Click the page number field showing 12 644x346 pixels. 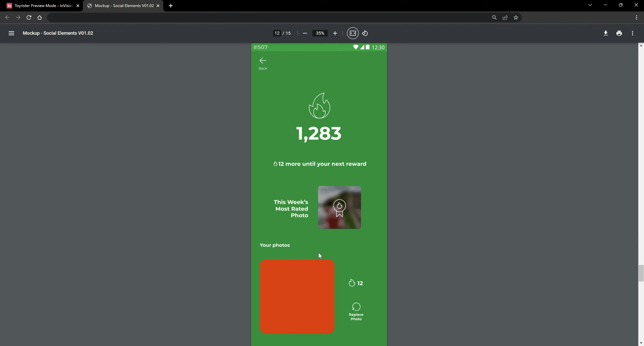277,33
